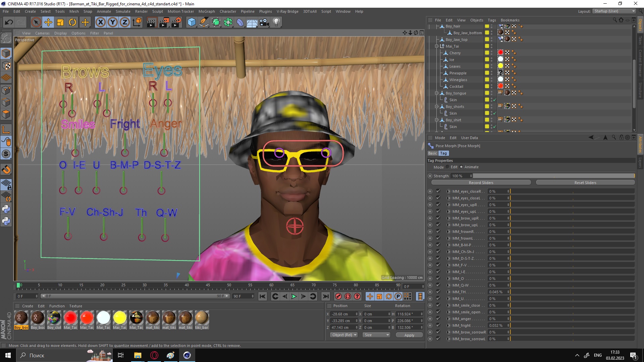This screenshot has height=362, width=644.
Task: Add a Camera object
Action: (264, 22)
